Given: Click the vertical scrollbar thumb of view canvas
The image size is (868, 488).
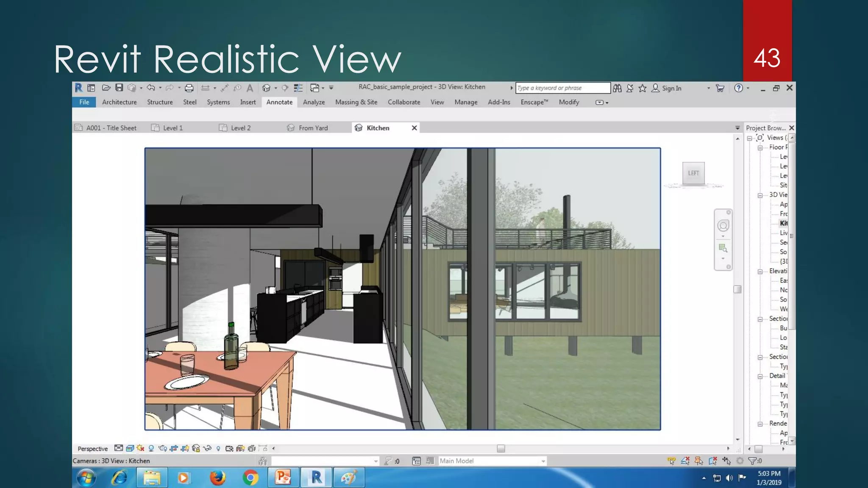Looking at the screenshot, I should pyautogui.click(x=737, y=289).
